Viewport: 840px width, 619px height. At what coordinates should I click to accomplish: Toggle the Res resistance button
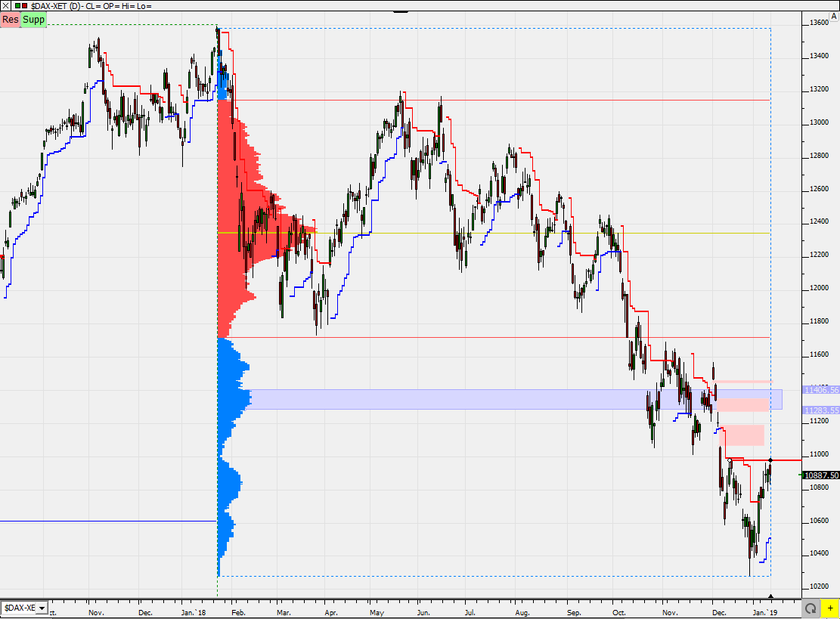[11, 20]
